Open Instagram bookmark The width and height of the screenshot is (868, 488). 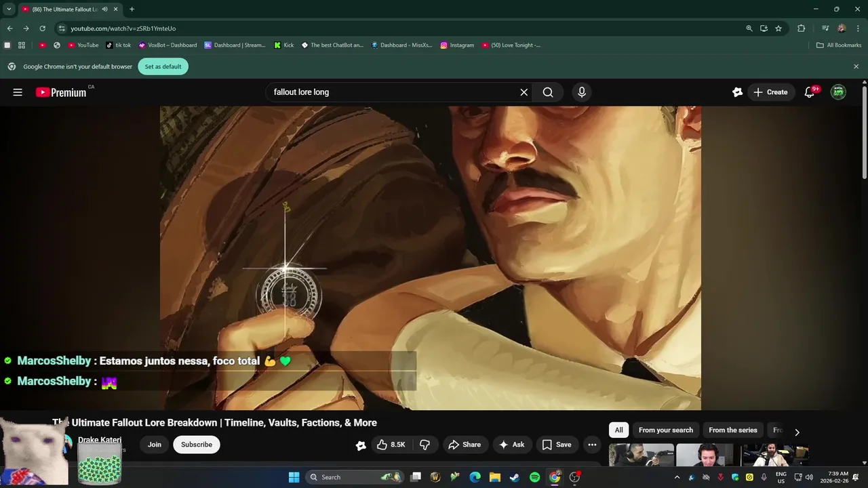[x=457, y=45]
